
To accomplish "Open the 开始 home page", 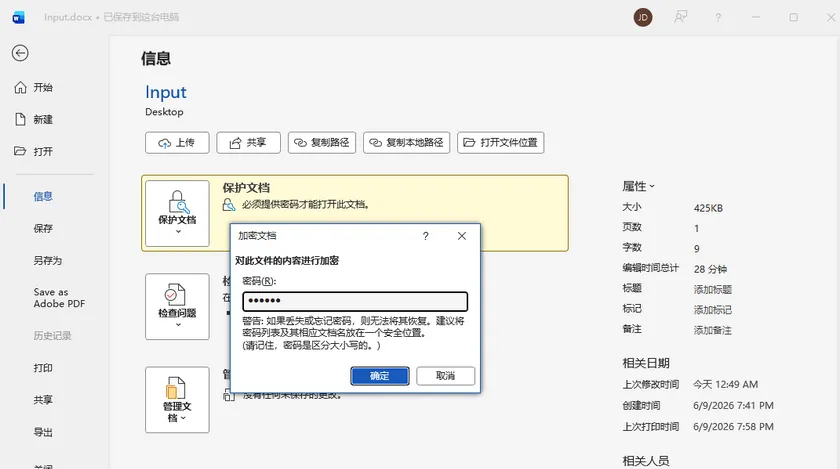I will pyautogui.click(x=33, y=87).
